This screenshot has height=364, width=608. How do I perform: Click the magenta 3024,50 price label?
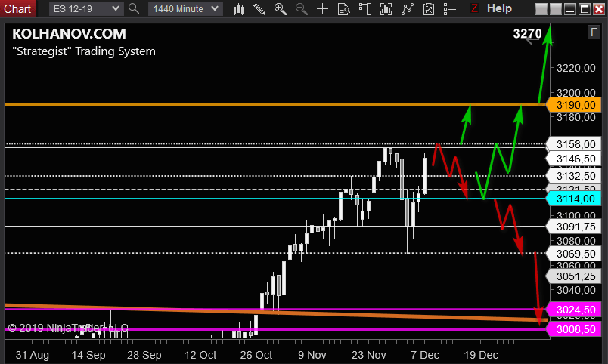573,310
